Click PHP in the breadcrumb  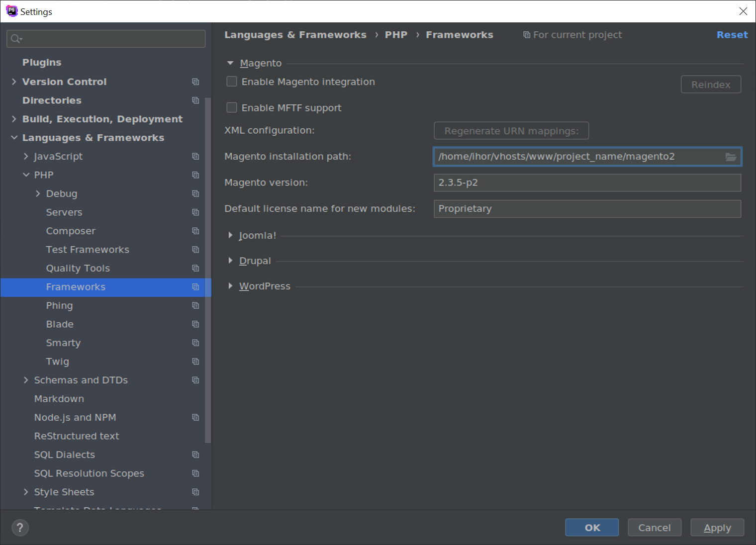(396, 35)
